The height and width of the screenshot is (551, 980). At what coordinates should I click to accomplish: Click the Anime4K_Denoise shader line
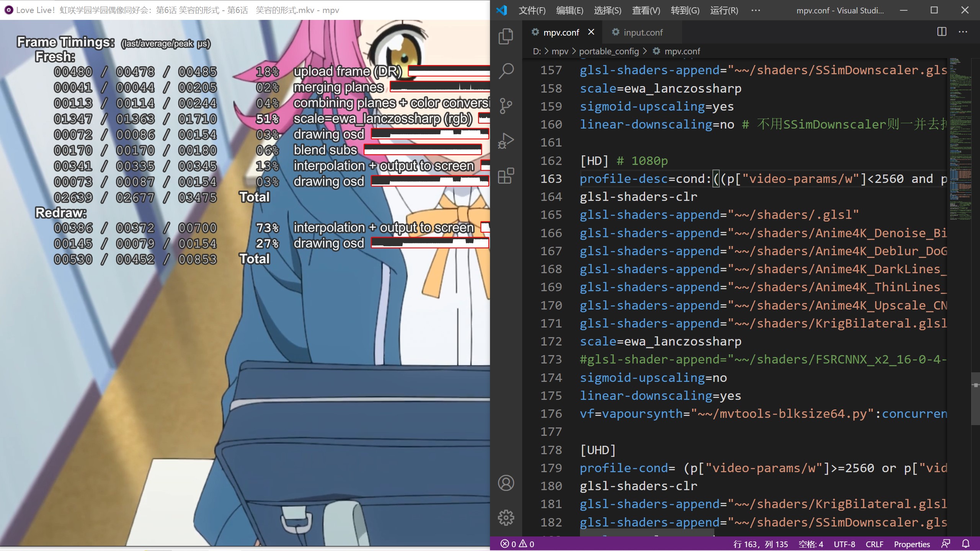763,233
